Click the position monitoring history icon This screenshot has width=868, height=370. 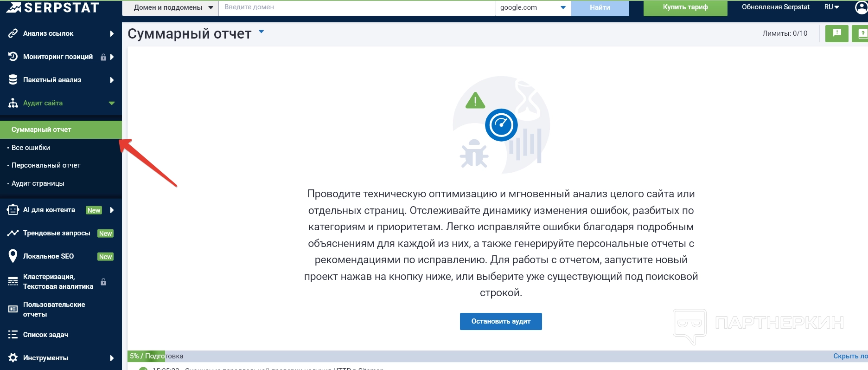(x=13, y=57)
